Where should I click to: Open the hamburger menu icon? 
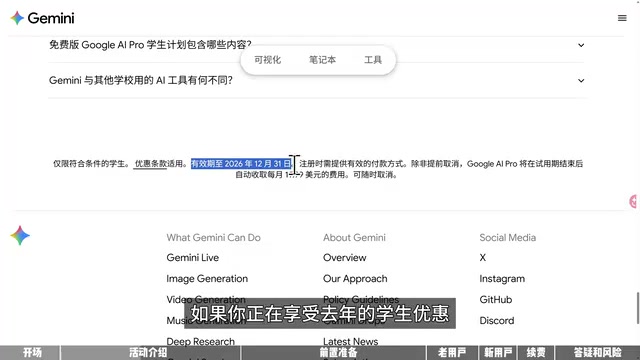click(x=622, y=18)
